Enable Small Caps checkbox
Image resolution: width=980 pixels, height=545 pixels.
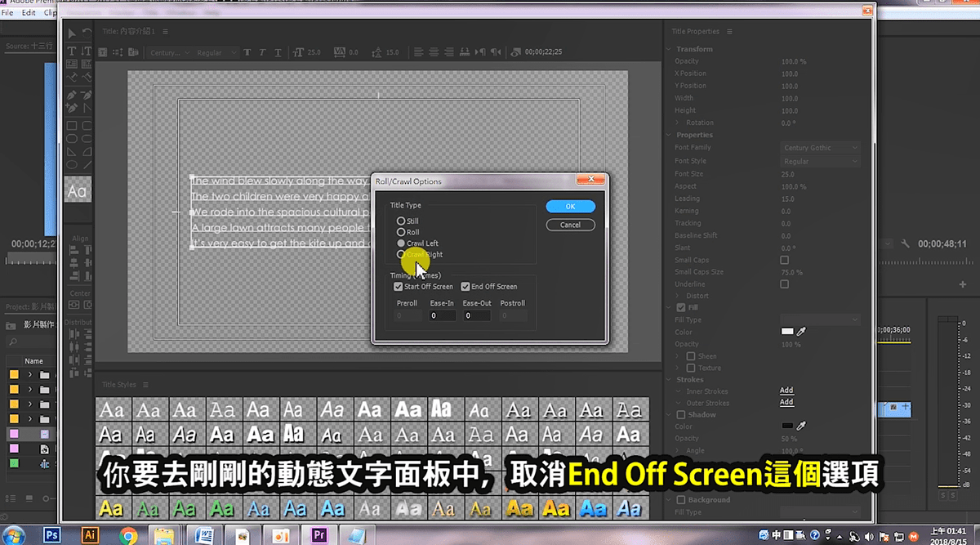(x=784, y=260)
